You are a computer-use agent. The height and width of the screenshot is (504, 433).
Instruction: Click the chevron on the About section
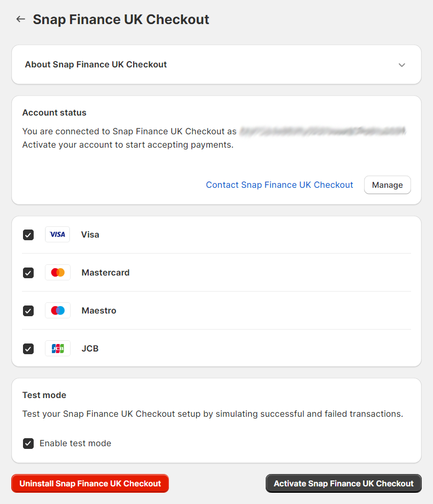402,64
